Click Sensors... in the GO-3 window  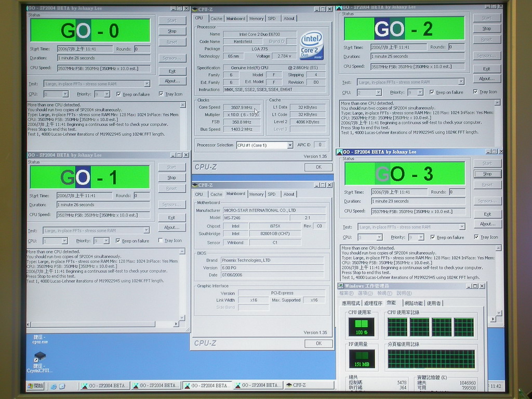487,201
